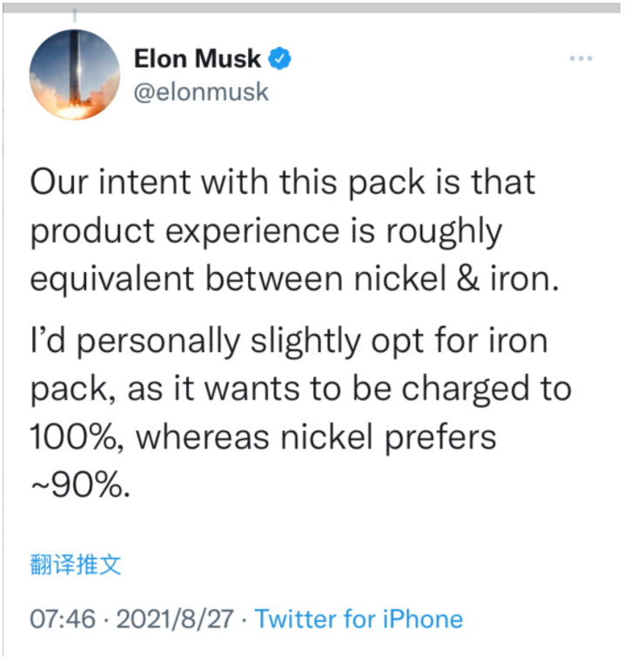The height and width of the screenshot is (668, 644).
Task: Open the Elon Musk display name
Action: coord(197,58)
